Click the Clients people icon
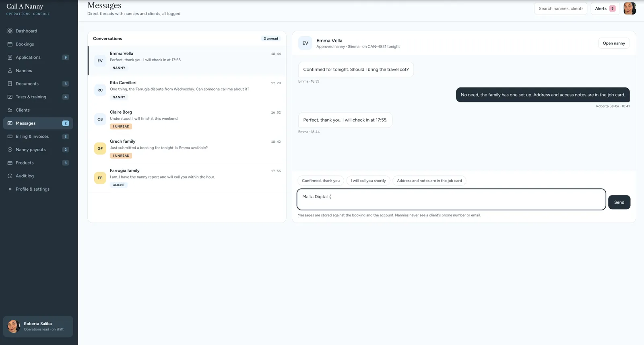 click(x=10, y=110)
